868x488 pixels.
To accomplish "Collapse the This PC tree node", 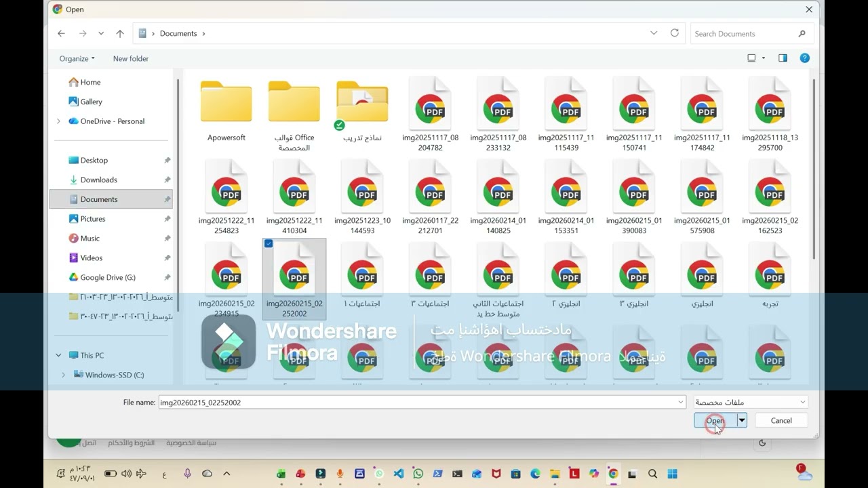I will pyautogui.click(x=58, y=355).
